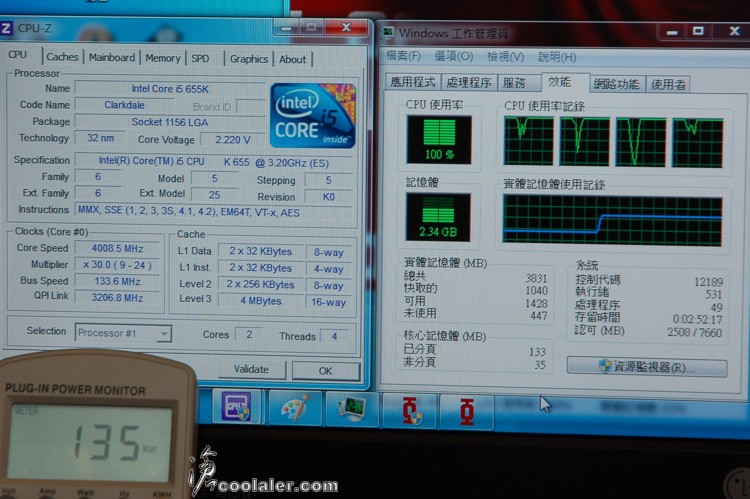The width and height of the screenshot is (750, 499).
Task: Click the Name field 'Intel Core i5 655K'
Action: (170, 89)
